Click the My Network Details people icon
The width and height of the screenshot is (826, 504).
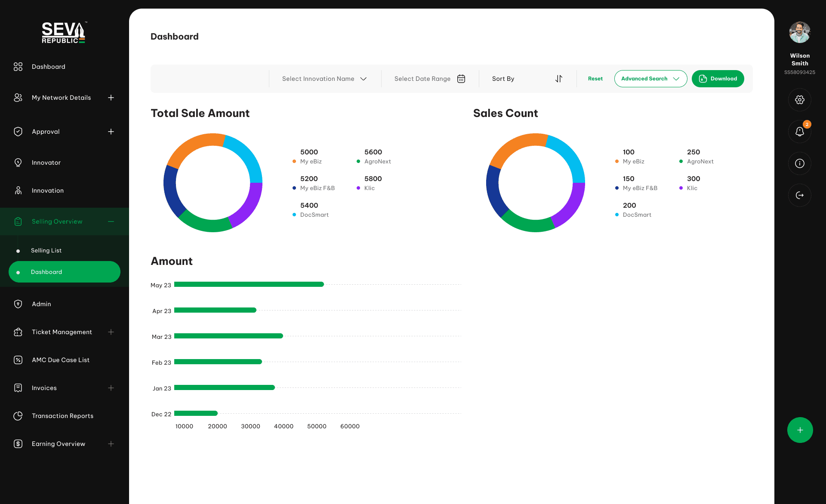pos(18,98)
